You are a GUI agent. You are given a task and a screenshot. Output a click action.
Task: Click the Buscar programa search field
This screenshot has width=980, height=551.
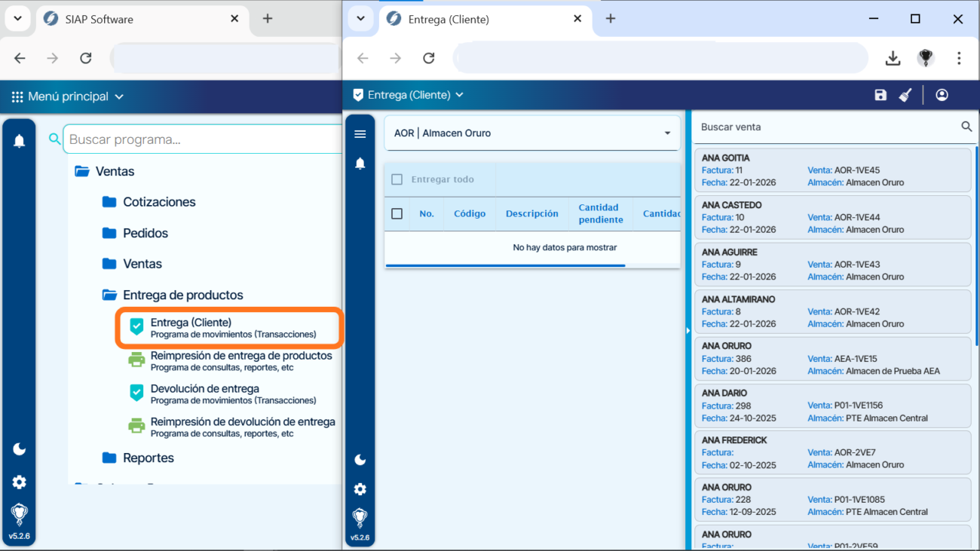[x=202, y=139]
